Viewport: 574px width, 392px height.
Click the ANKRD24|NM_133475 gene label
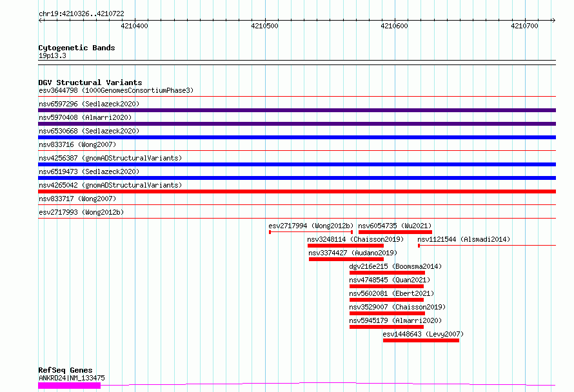coord(72,378)
